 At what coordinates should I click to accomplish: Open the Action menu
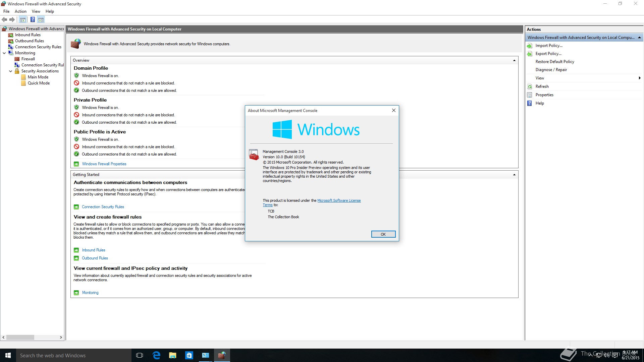[x=20, y=11]
